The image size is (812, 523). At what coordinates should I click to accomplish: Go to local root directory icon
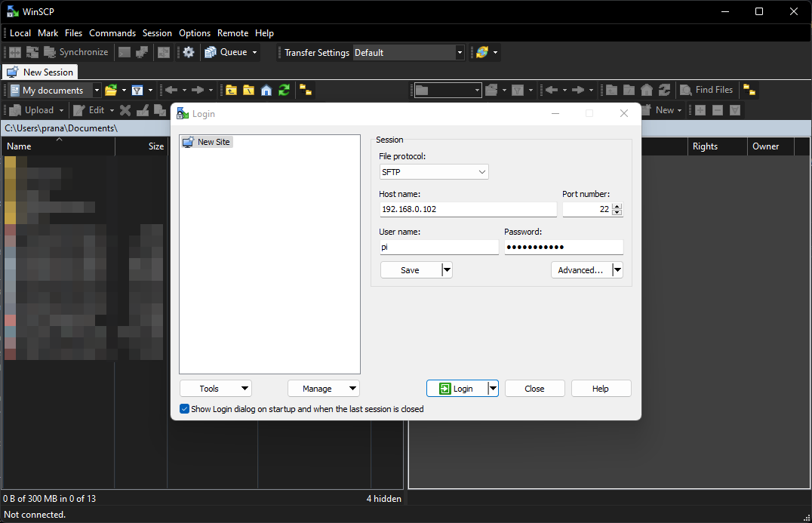pos(248,91)
